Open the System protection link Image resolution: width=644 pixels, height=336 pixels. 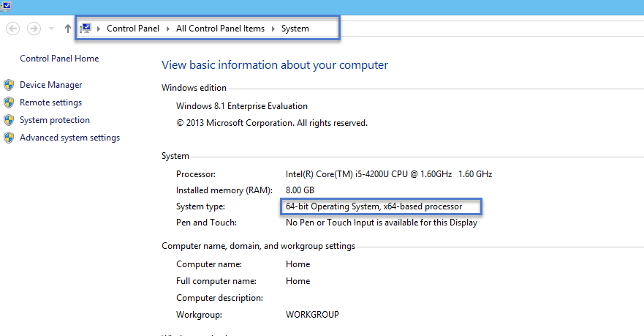(x=55, y=120)
